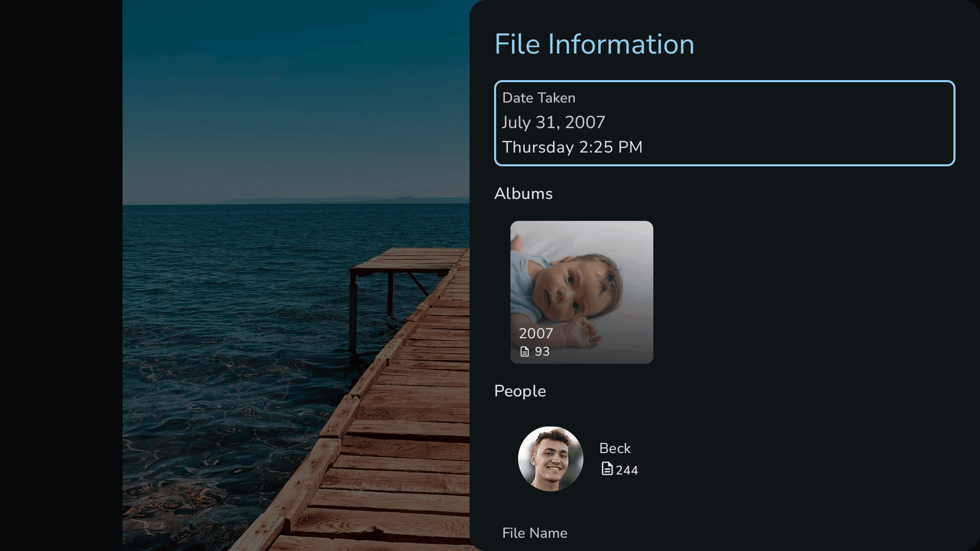Viewport: 980px width, 551px height.
Task: Click the People section heading
Action: [x=520, y=391]
